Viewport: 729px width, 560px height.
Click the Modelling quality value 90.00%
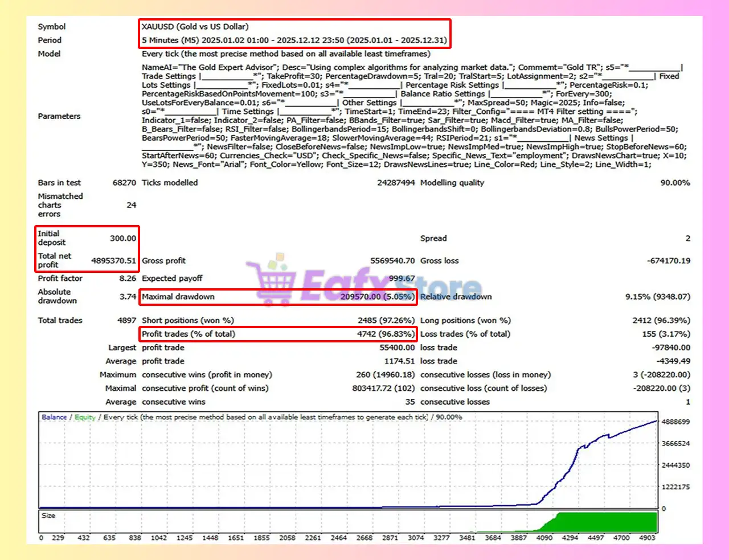tap(674, 183)
